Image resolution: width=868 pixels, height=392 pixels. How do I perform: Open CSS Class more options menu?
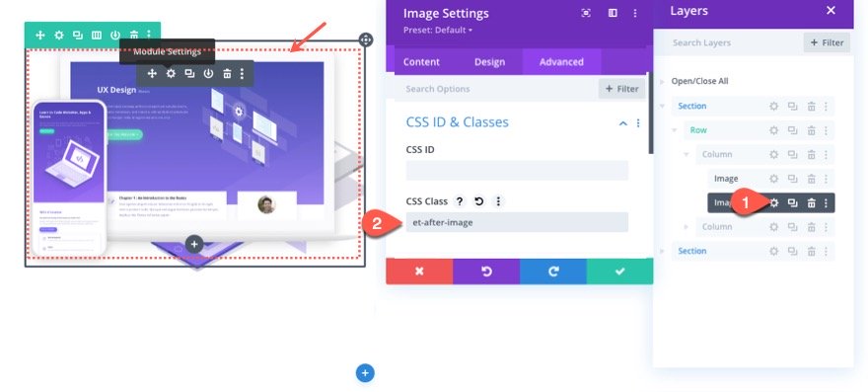498,201
